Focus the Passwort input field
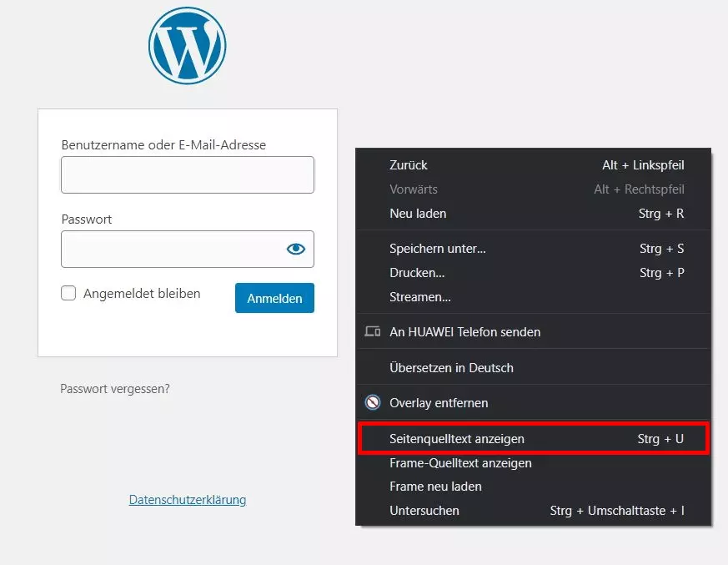728x565 pixels. (x=188, y=249)
